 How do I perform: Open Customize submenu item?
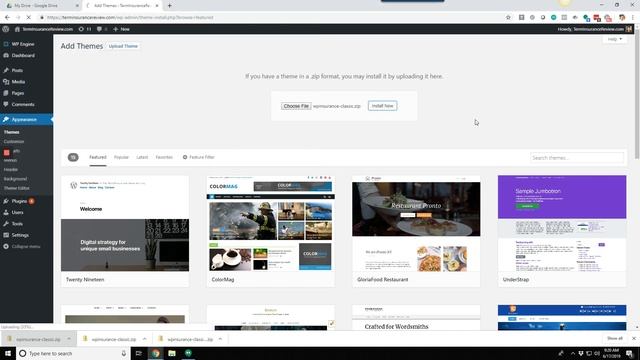(14, 142)
